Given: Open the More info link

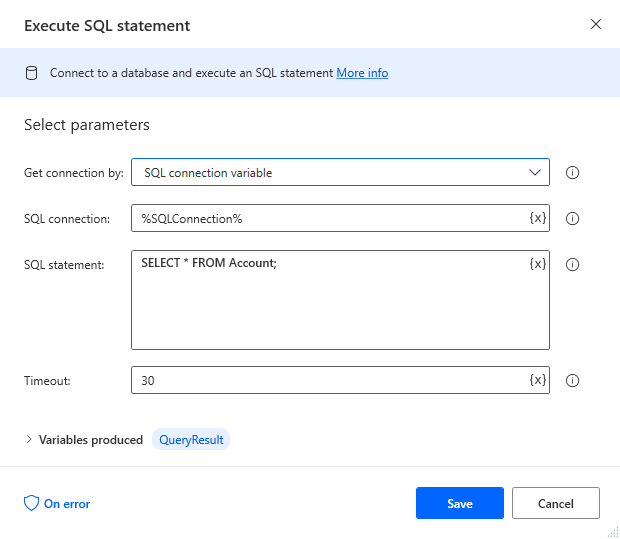Looking at the screenshot, I should [x=362, y=73].
